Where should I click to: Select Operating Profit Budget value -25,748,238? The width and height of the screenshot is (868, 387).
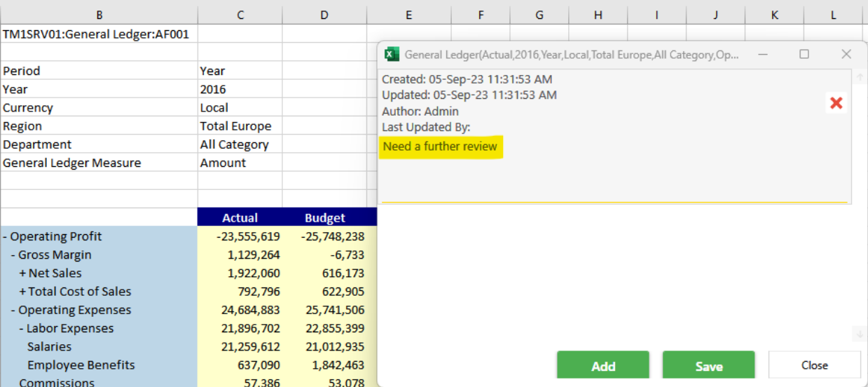point(324,236)
